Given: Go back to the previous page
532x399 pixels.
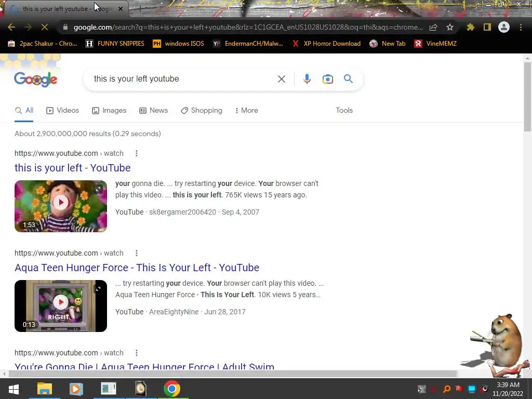Looking at the screenshot, I should 11,27.
